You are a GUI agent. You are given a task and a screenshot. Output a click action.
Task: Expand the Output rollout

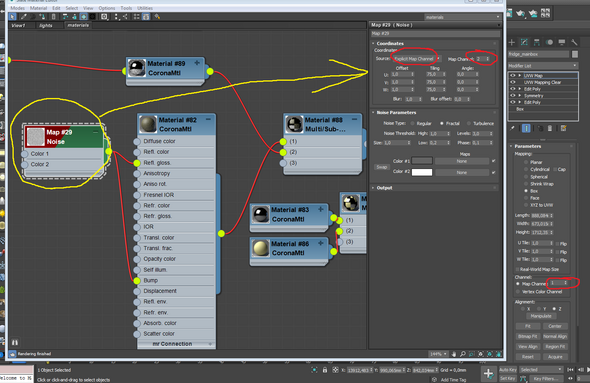[x=385, y=188]
